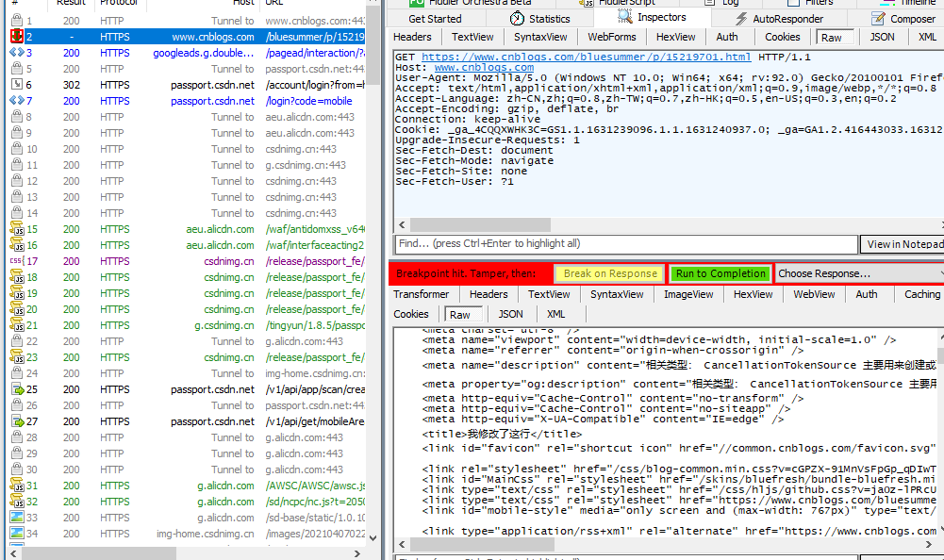Open response Transformer tab
Image resolution: width=944 pixels, height=560 pixels.
[x=422, y=294]
